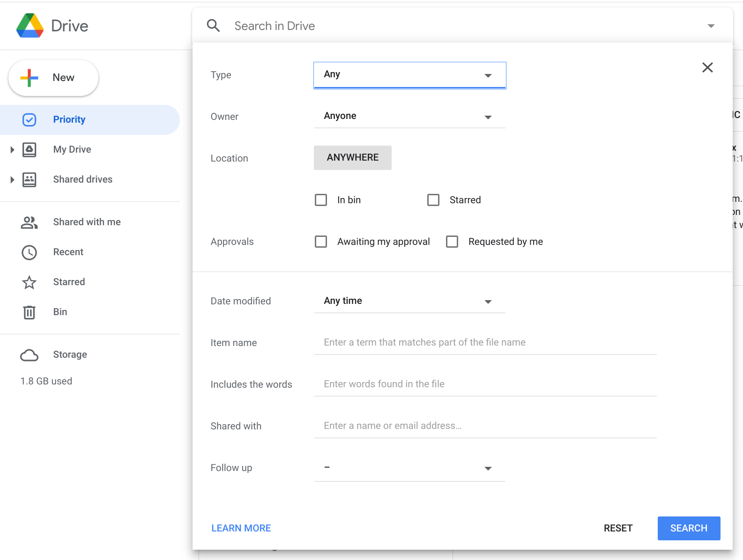Viewport: 743px width, 560px height.
Task: Go to Shared with me
Action: (87, 222)
